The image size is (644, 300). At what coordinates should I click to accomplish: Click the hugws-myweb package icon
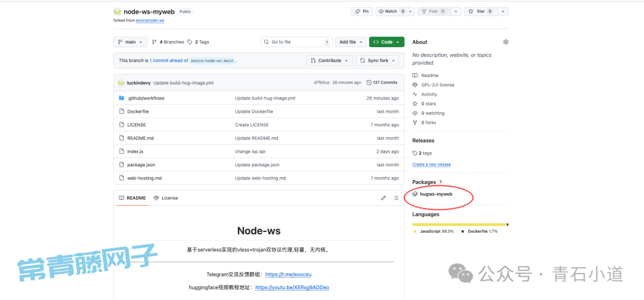415,194
